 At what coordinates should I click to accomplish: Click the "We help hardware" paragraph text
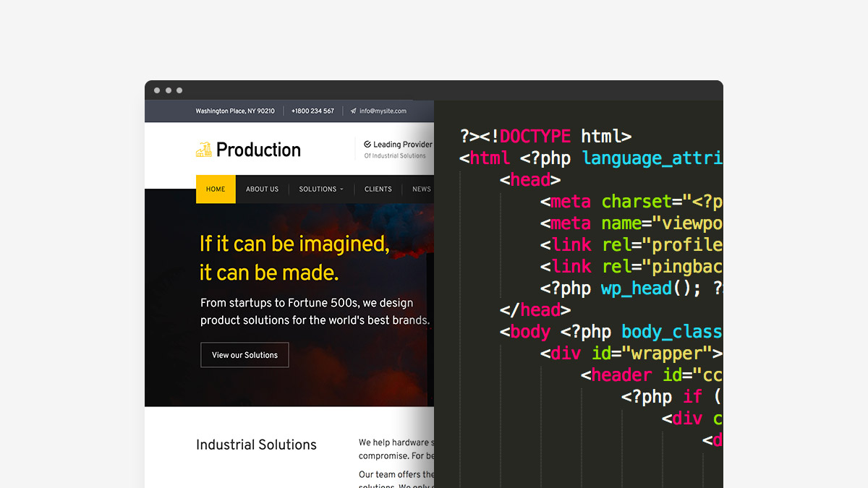(396, 442)
